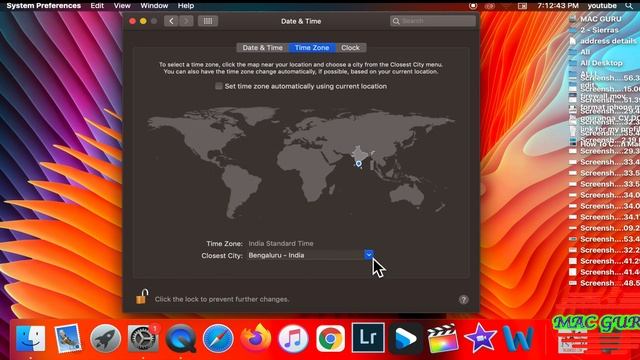
Task: Open the youtube user menu
Action: click(602, 6)
